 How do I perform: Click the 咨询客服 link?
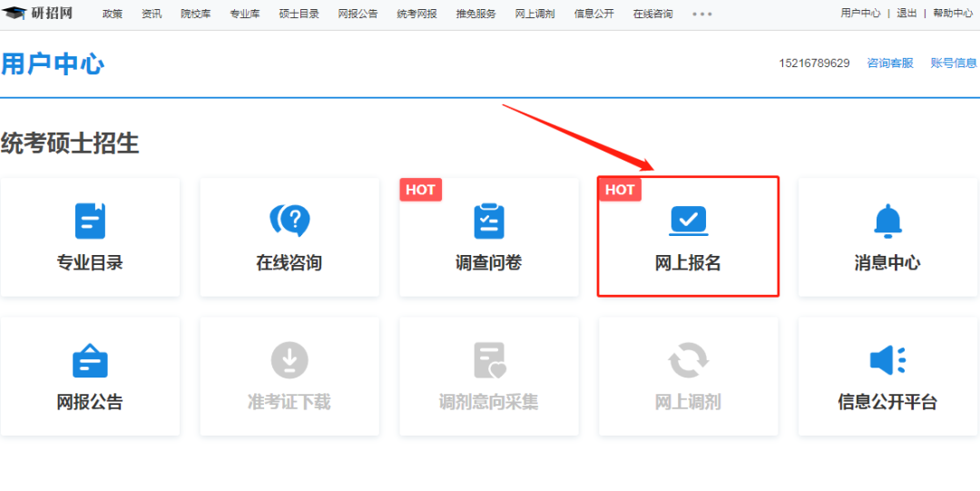pyautogui.click(x=890, y=64)
